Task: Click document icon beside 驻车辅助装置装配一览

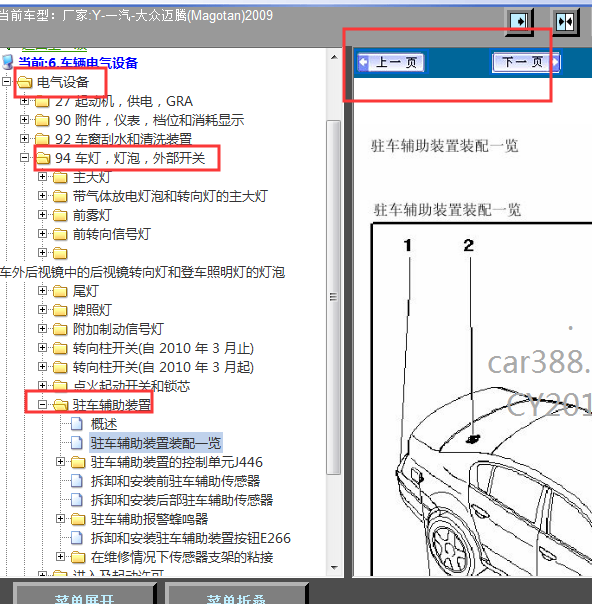Action: click(x=77, y=443)
